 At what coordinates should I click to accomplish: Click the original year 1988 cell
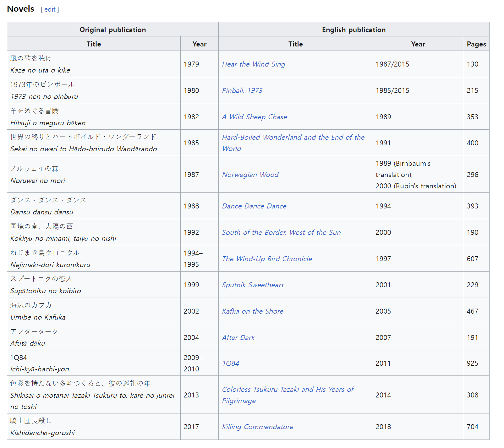(200, 206)
